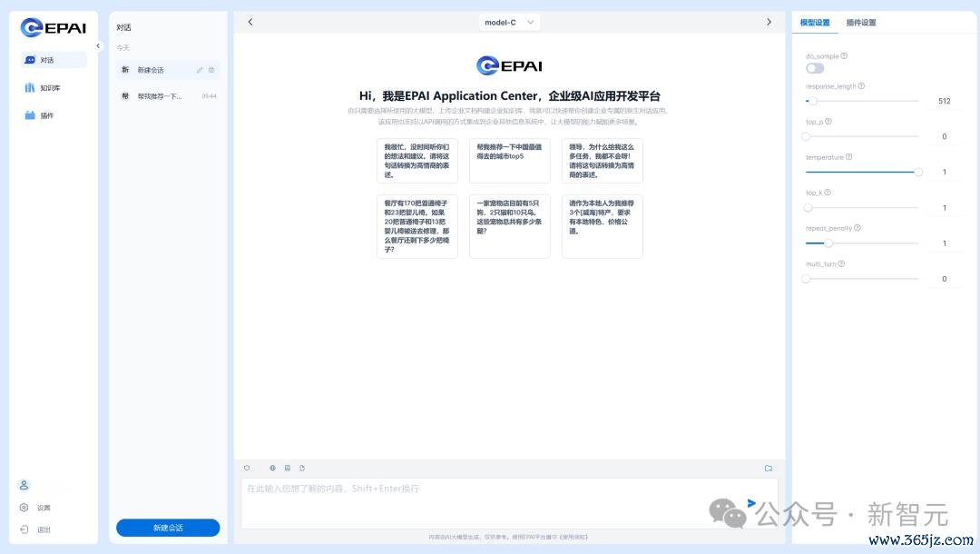Viewport: 980px width, 554px height.
Task: Click the multi_turn help icon
Action: [x=841, y=264]
